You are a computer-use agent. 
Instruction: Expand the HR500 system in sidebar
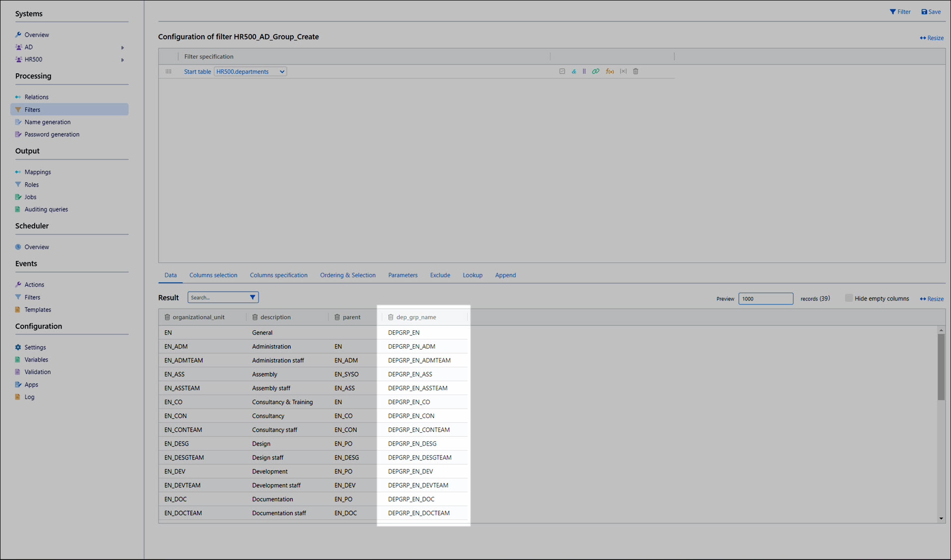click(x=122, y=60)
